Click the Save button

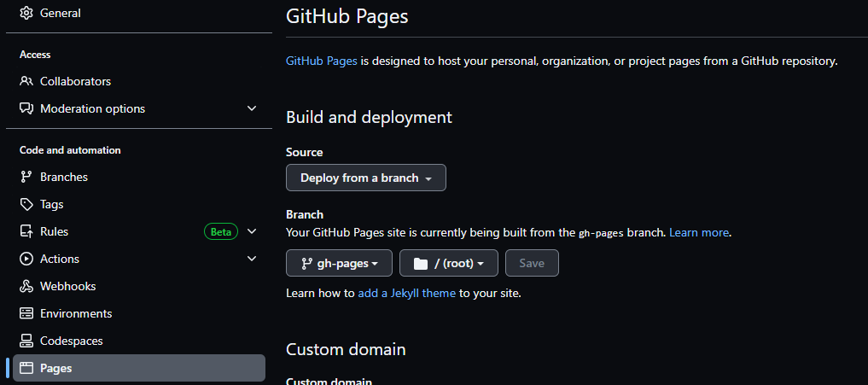532,263
